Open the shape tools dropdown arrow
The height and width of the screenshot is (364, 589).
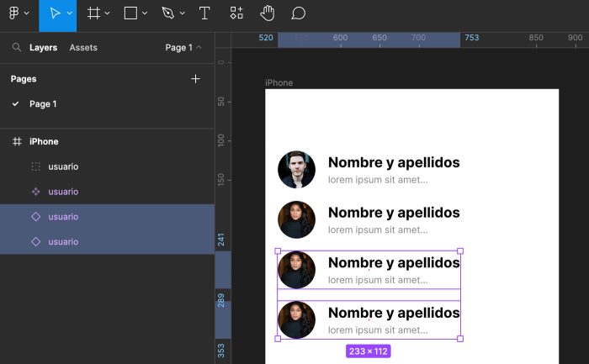click(145, 14)
